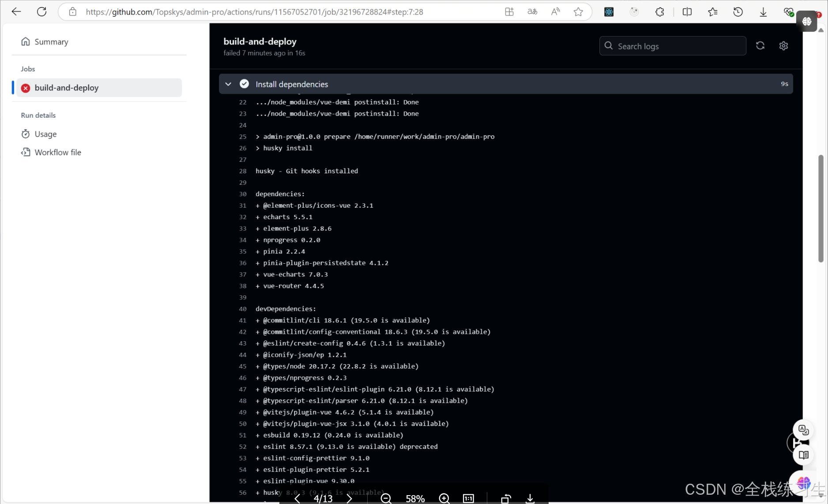Image resolution: width=828 pixels, height=504 pixels.
Task: Reload the page with the refresh icon
Action: point(42,12)
